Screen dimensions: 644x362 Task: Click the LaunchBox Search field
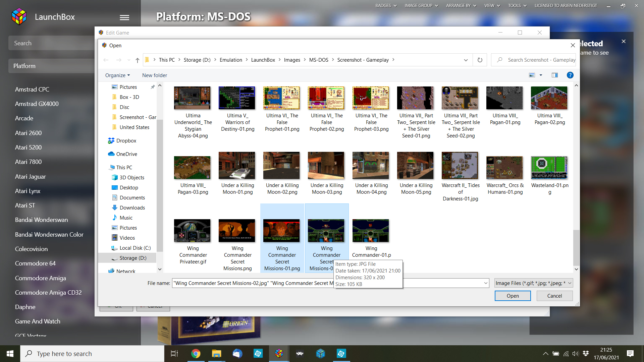pos(51,43)
